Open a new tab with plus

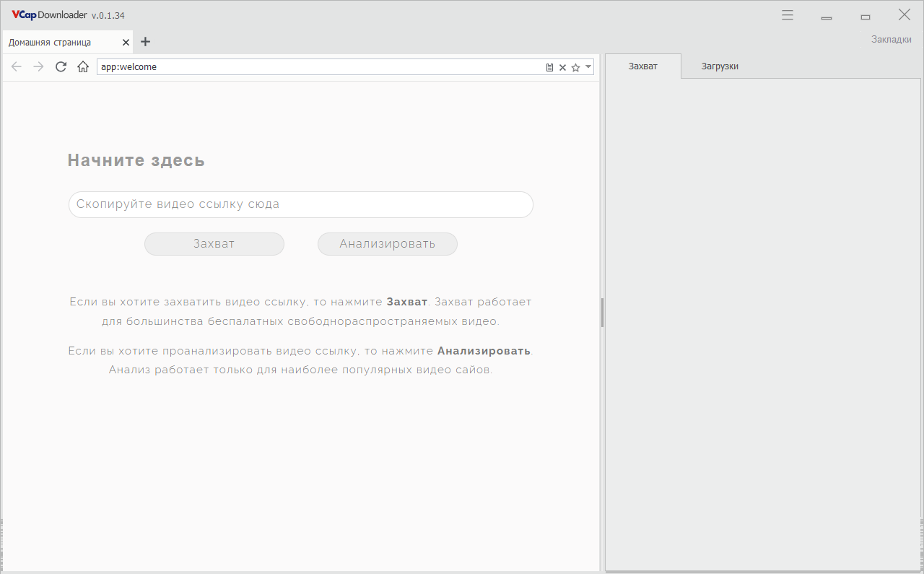click(145, 42)
